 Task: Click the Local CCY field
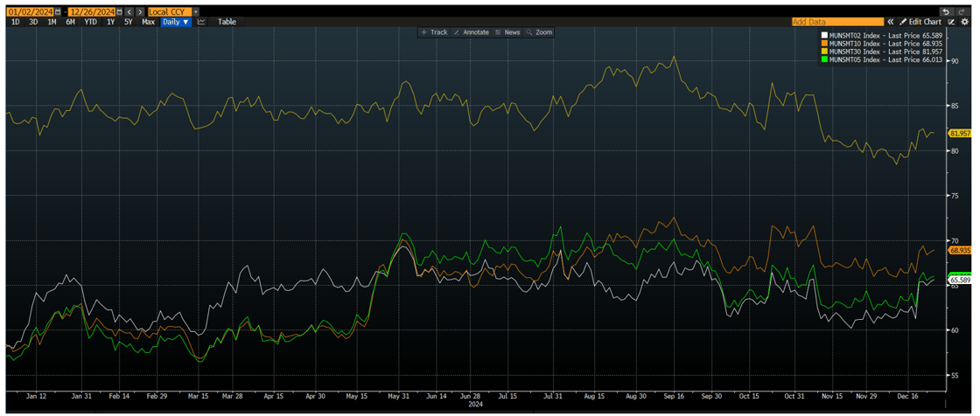170,12
